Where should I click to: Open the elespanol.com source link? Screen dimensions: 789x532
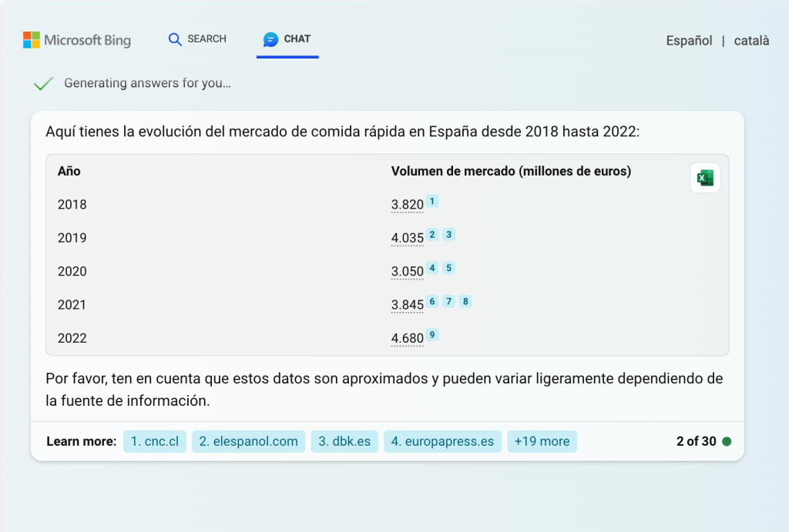248,441
